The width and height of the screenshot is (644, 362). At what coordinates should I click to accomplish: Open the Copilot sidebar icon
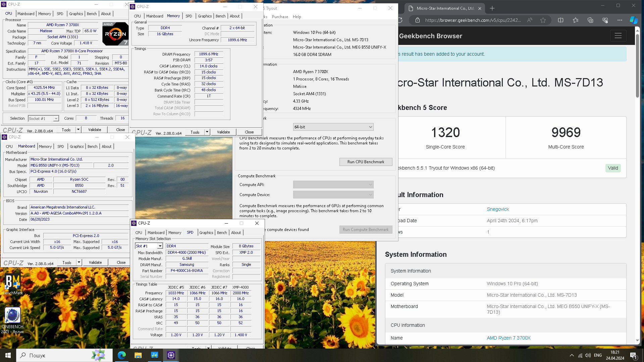[x=634, y=20]
